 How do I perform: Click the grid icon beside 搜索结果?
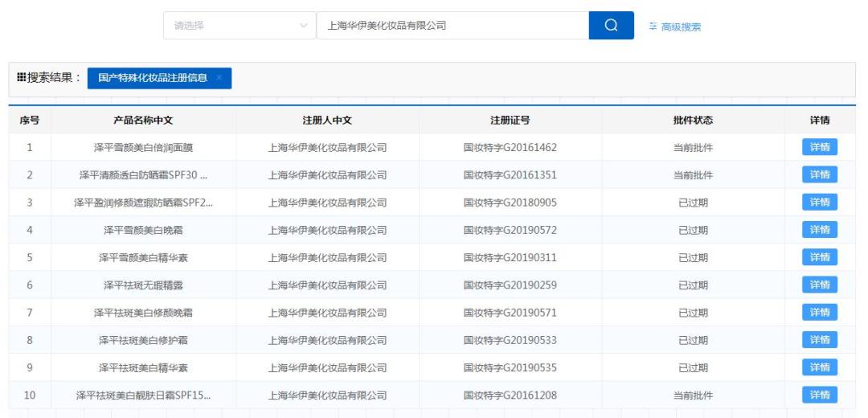coord(21,77)
